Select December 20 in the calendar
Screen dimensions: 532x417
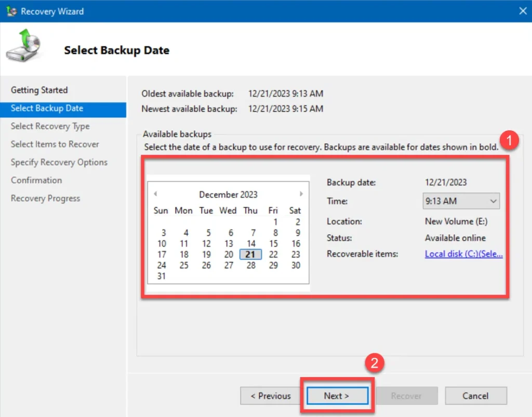click(229, 254)
